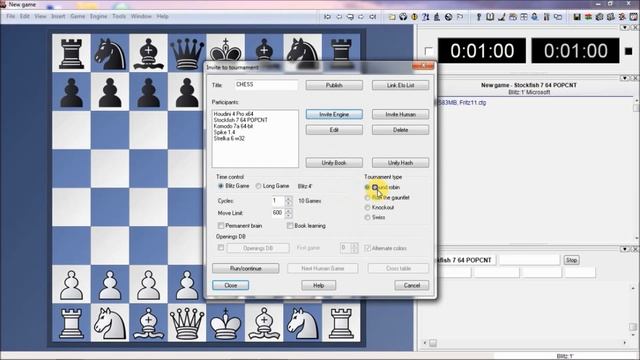
Task: Open the View menu
Action: (x=40, y=16)
